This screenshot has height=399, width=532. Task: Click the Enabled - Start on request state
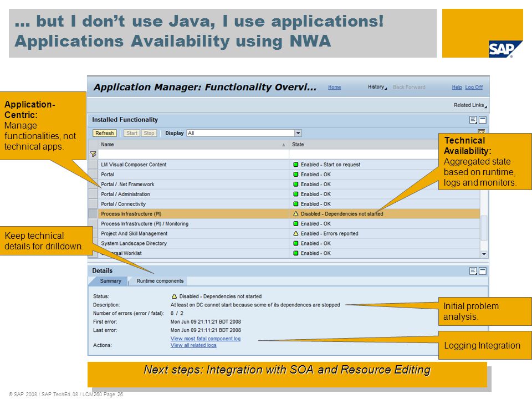click(330, 165)
